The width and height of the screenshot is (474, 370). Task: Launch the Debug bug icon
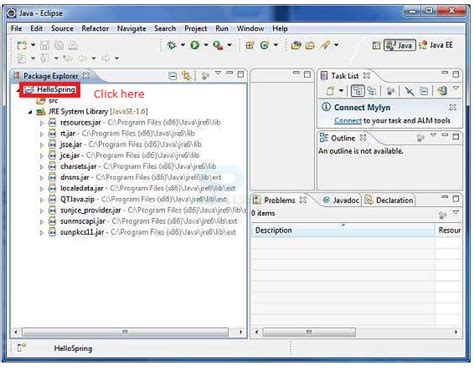172,45
